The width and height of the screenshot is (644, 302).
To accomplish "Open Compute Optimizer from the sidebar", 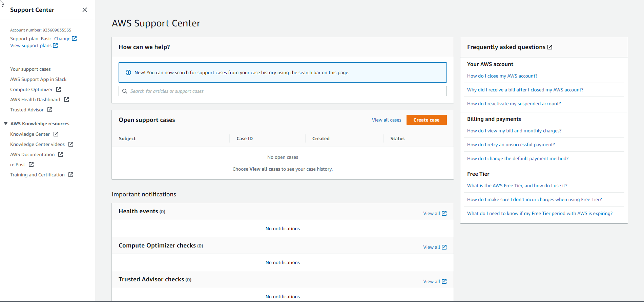I will point(32,89).
